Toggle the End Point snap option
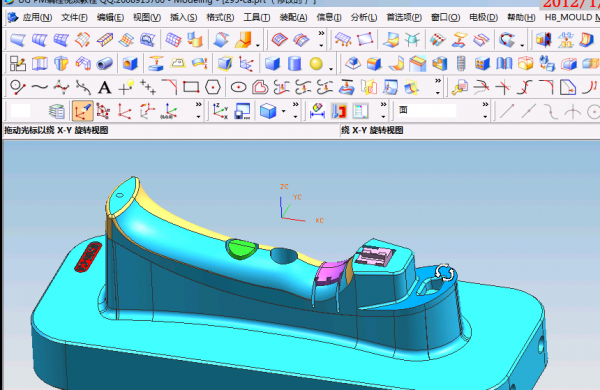This screenshot has width=600, height=390. coord(507,111)
